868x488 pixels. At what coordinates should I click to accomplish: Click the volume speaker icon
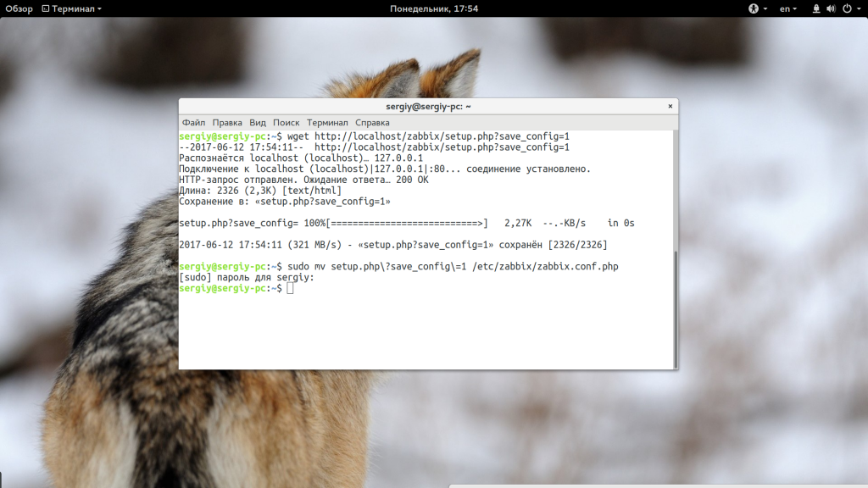point(832,8)
